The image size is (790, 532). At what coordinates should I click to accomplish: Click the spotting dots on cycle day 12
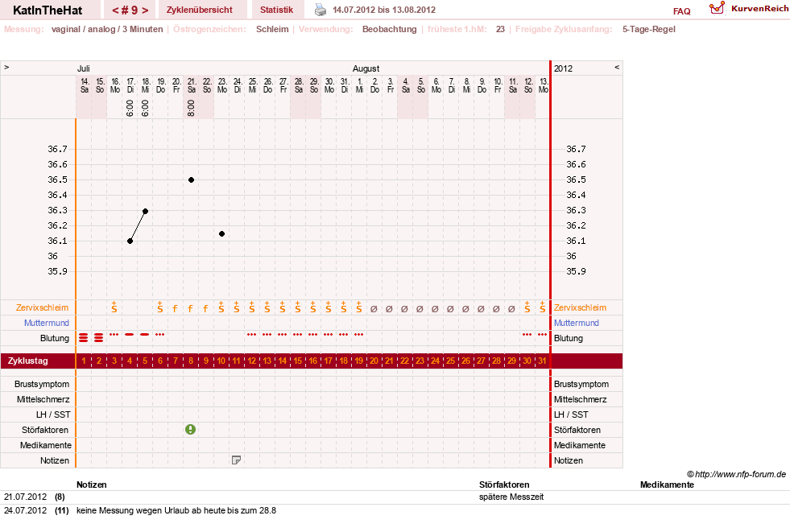coord(252,334)
